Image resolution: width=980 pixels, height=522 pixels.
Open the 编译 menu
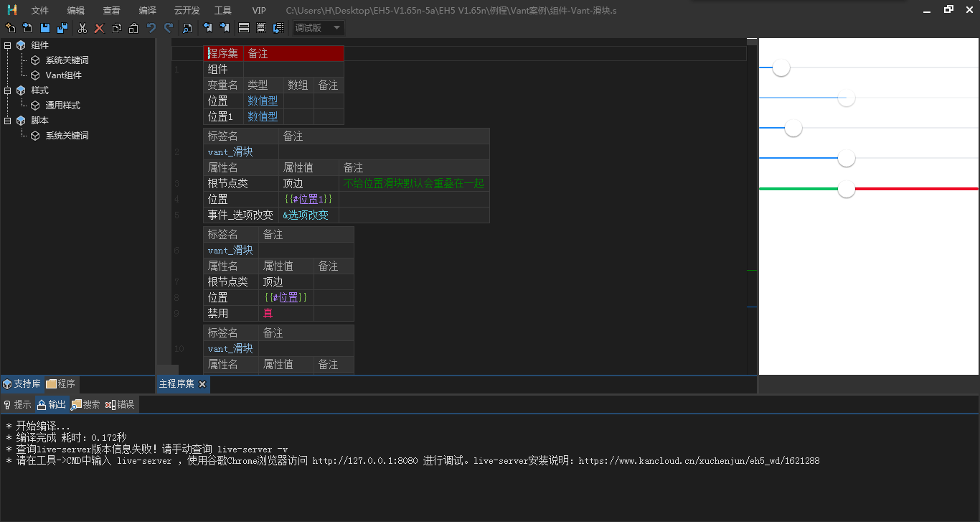147,11
